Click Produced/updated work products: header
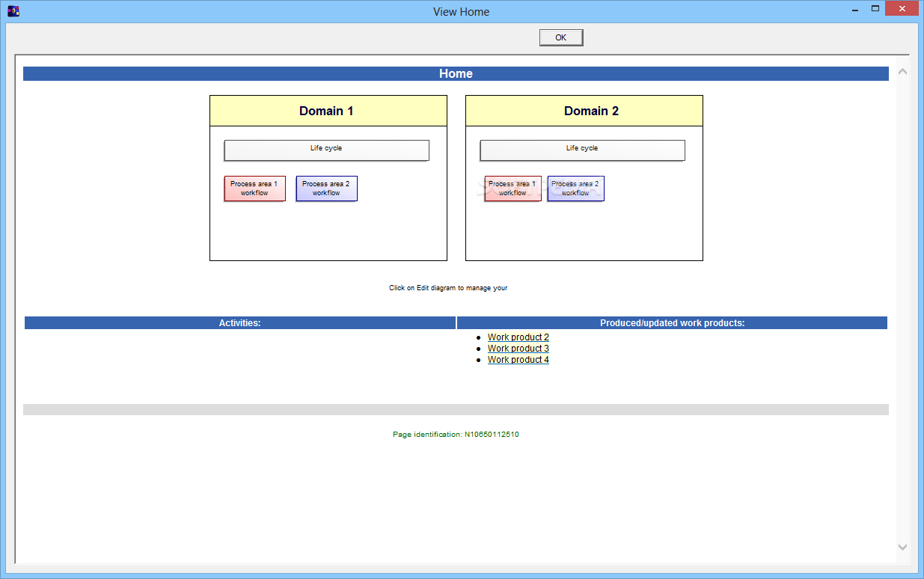 click(x=672, y=323)
